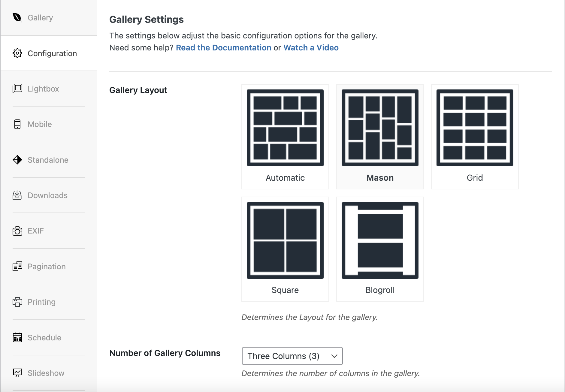
Task: Open the Read the Documentation link
Action: point(223,48)
